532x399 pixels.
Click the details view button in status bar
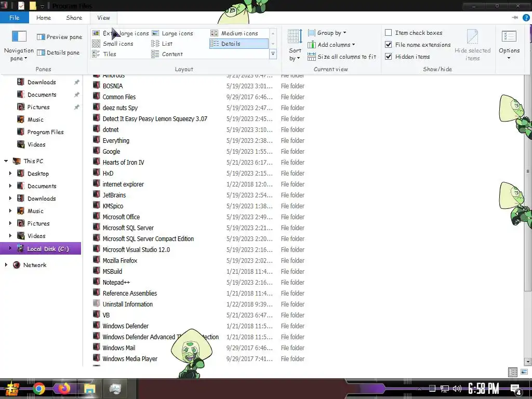pyautogui.click(x=513, y=372)
